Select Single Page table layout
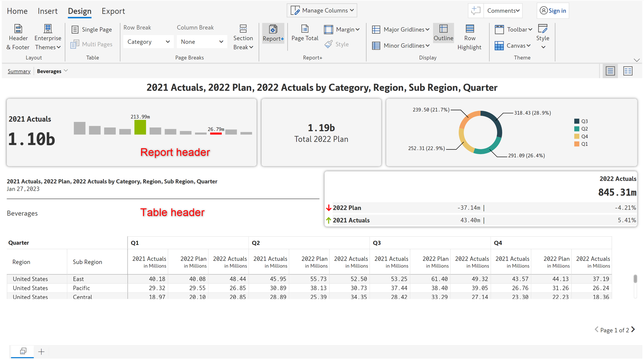The height and width of the screenshot is (360, 644). pos(92,29)
